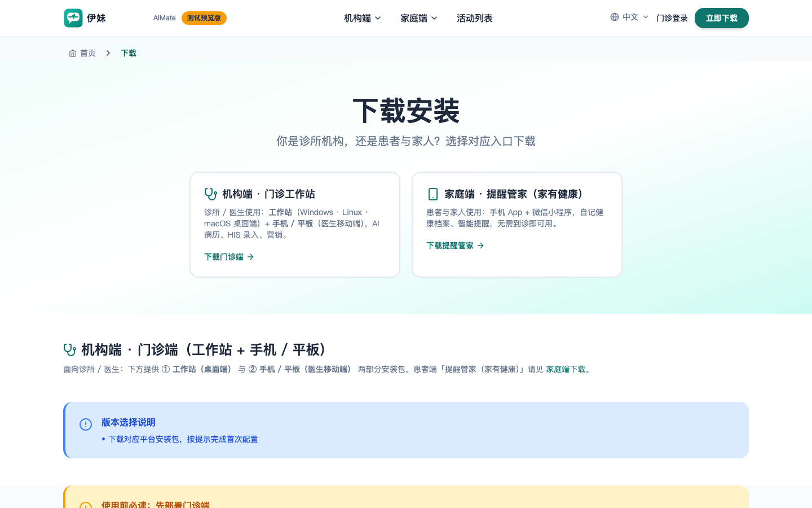Click the warning icon in 使用前必读 box
This screenshot has height=508, width=812.
coord(86,505)
